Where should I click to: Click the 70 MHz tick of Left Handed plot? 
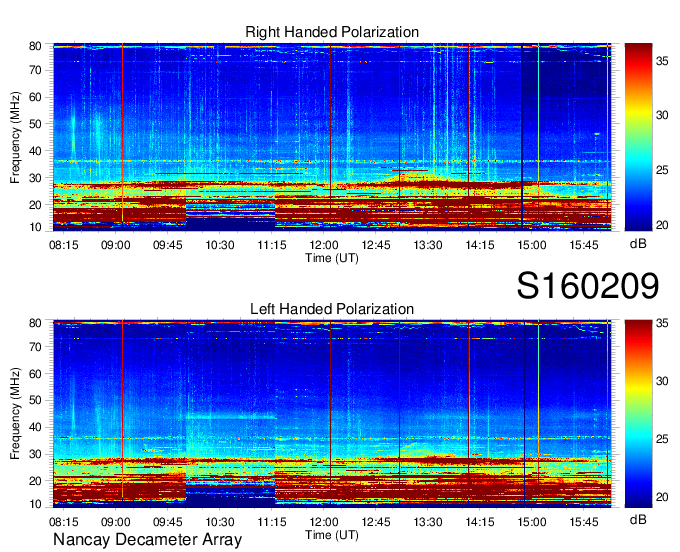tap(35, 347)
